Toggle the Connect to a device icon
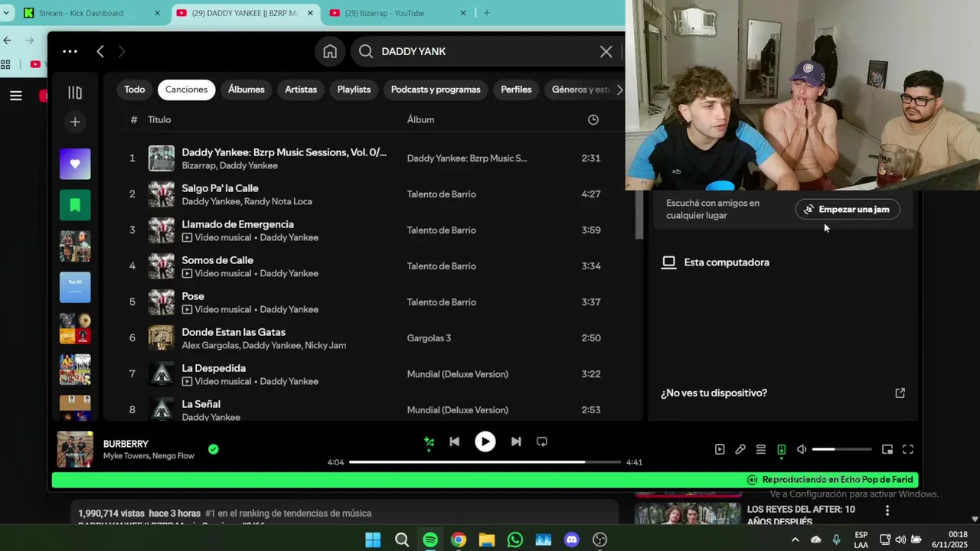The image size is (980, 551). pos(782,450)
